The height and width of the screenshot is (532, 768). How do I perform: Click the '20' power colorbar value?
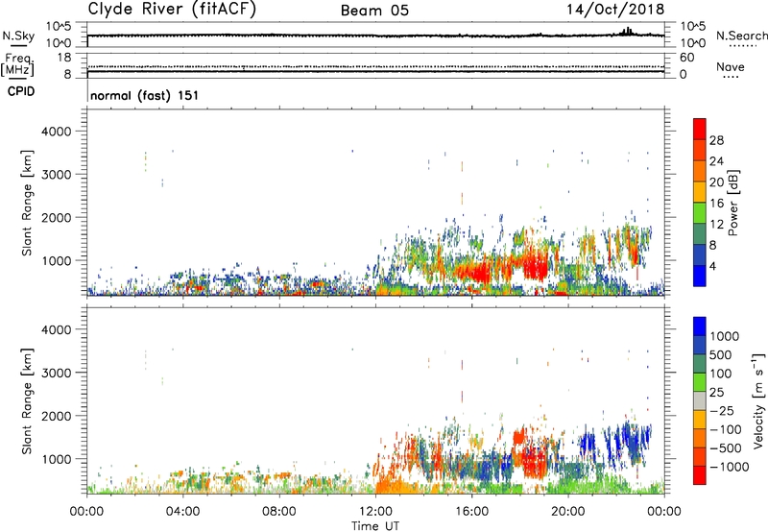click(x=716, y=182)
